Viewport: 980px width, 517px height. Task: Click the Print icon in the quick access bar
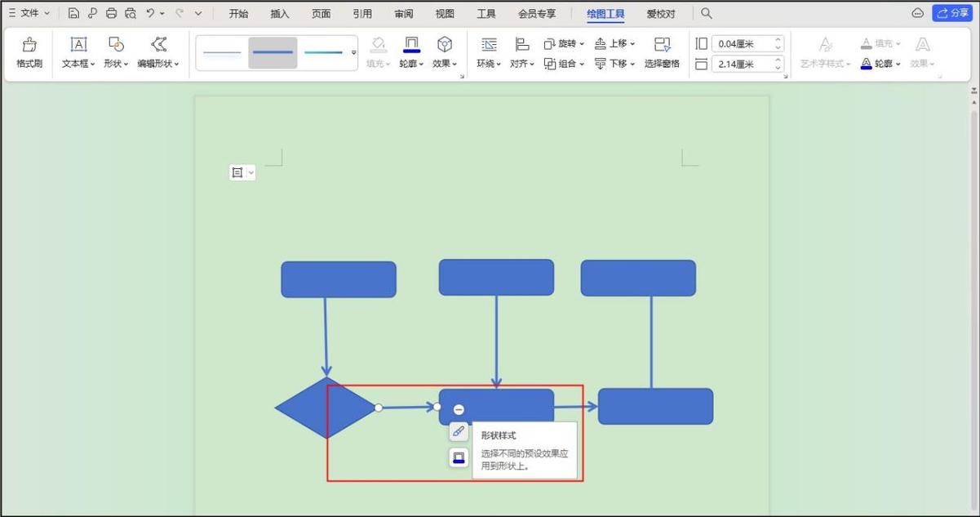[x=111, y=13]
